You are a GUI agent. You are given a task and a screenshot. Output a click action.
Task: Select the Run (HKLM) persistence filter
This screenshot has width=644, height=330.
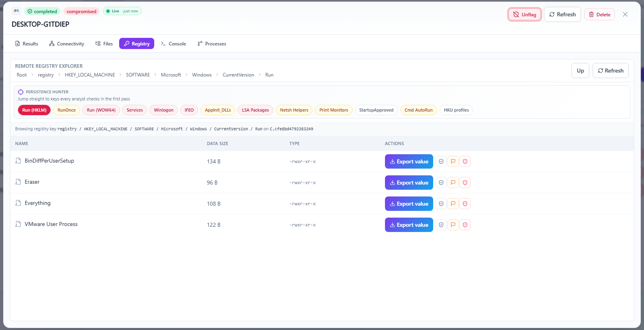(34, 110)
